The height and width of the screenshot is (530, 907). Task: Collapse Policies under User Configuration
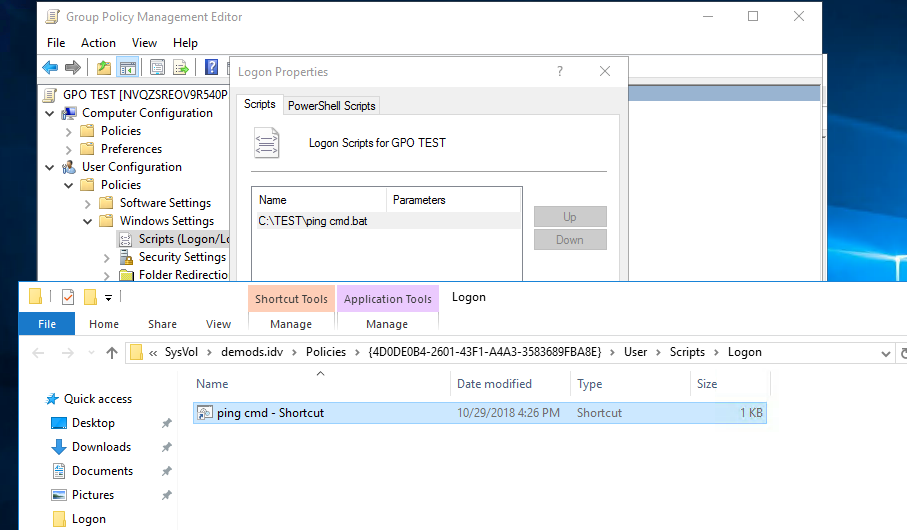[69, 185]
